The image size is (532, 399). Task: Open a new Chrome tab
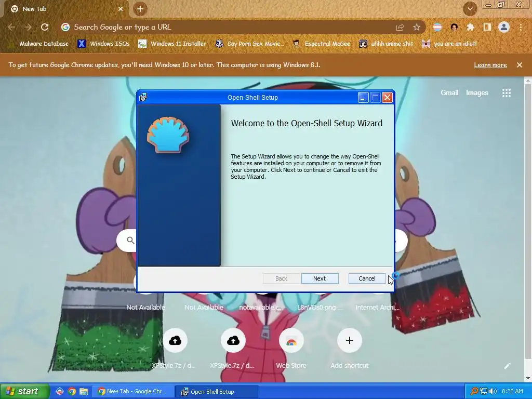click(x=140, y=9)
